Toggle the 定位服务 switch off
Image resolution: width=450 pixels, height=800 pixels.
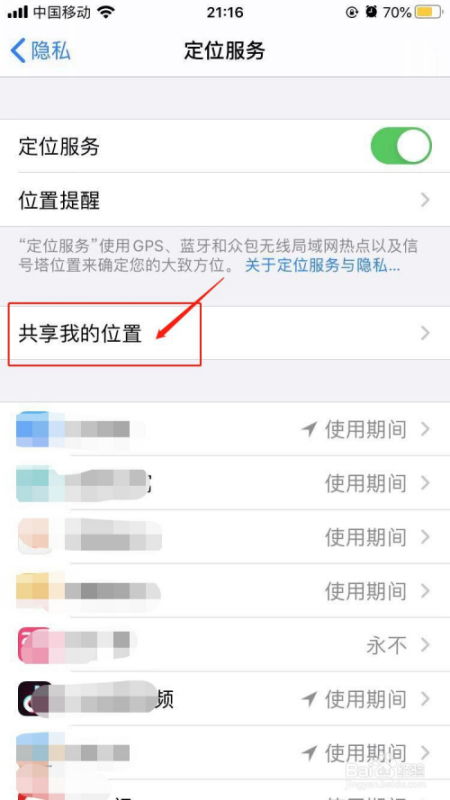(401, 146)
